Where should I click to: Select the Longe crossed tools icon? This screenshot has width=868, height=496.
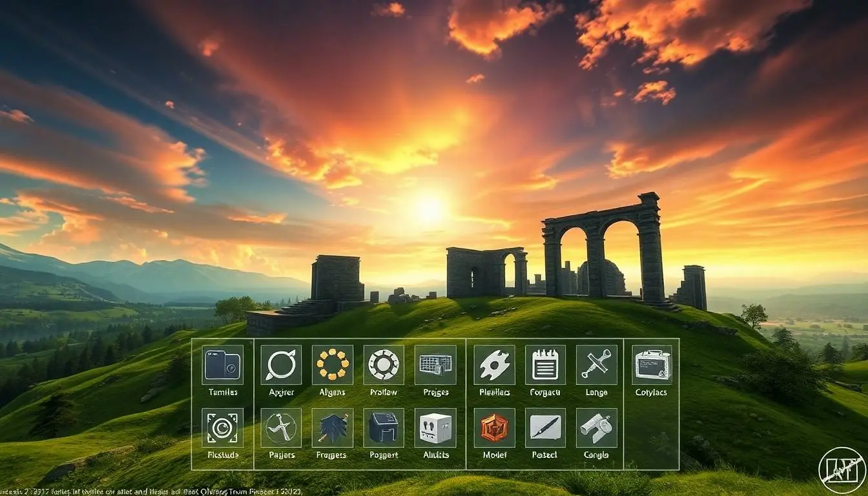pyautogui.click(x=596, y=365)
